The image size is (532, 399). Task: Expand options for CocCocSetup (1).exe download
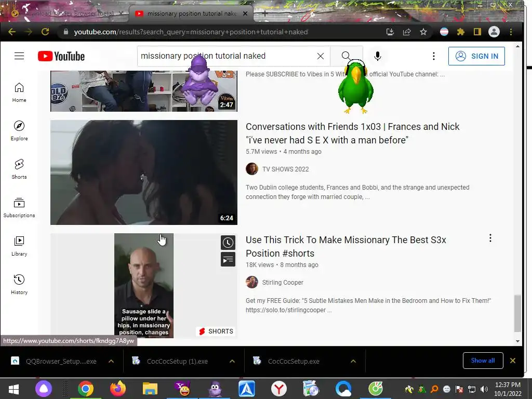pyautogui.click(x=232, y=362)
